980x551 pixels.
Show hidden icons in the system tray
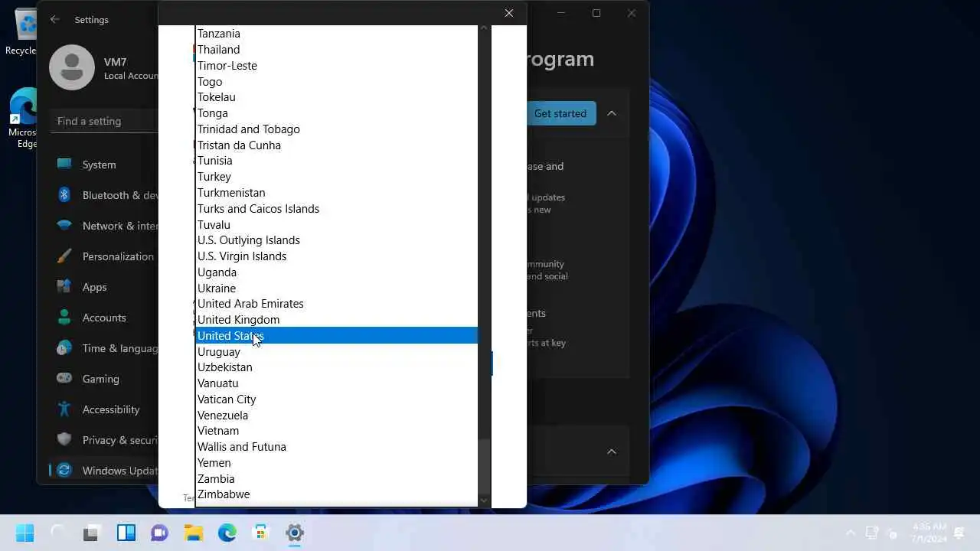point(851,533)
